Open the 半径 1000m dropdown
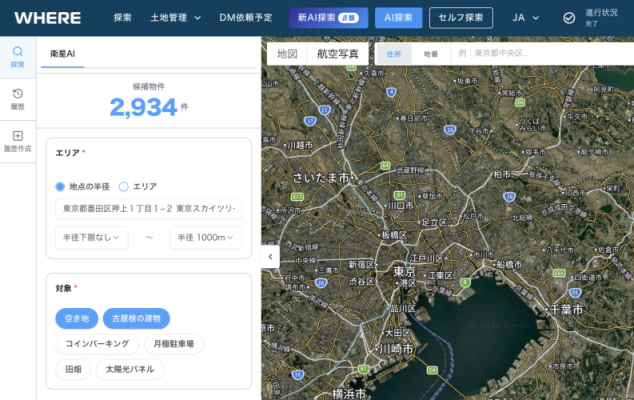634x400 pixels. click(205, 237)
